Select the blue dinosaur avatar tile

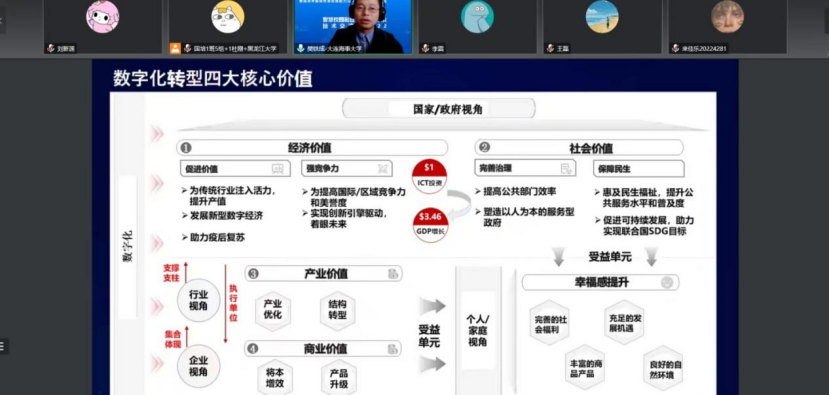click(477, 26)
